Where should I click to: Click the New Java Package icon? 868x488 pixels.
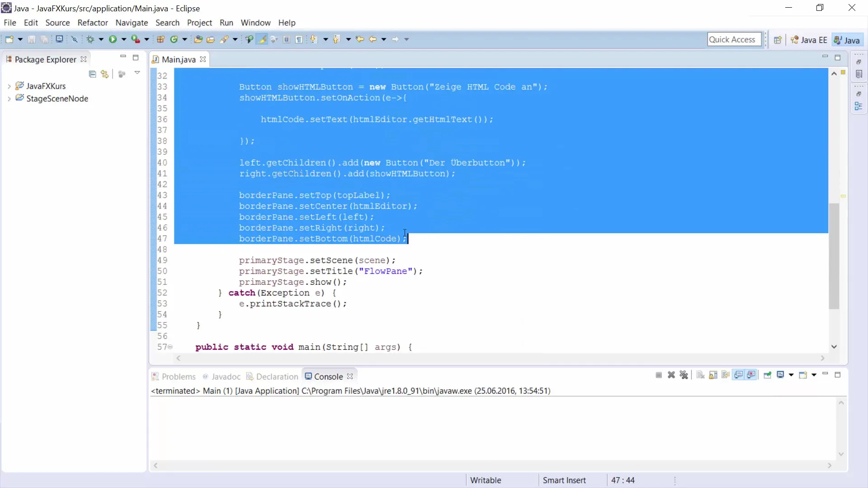tap(160, 39)
